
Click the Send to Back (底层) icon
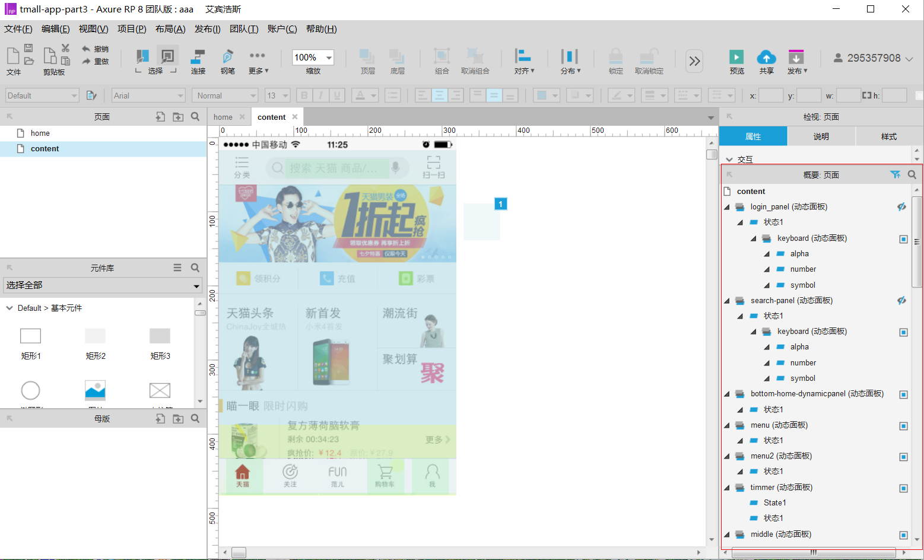pyautogui.click(x=397, y=57)
